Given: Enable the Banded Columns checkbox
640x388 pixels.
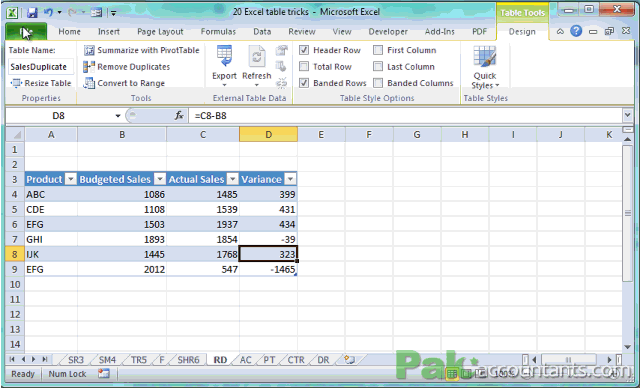Looking at the screenshot, I should tap(378, 83).
